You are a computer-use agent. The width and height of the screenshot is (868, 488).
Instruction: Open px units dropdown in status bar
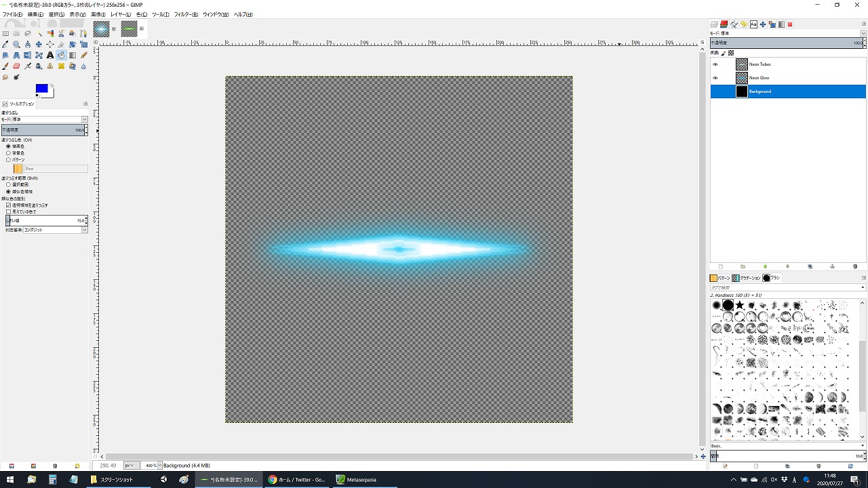[x=132, y=466]
